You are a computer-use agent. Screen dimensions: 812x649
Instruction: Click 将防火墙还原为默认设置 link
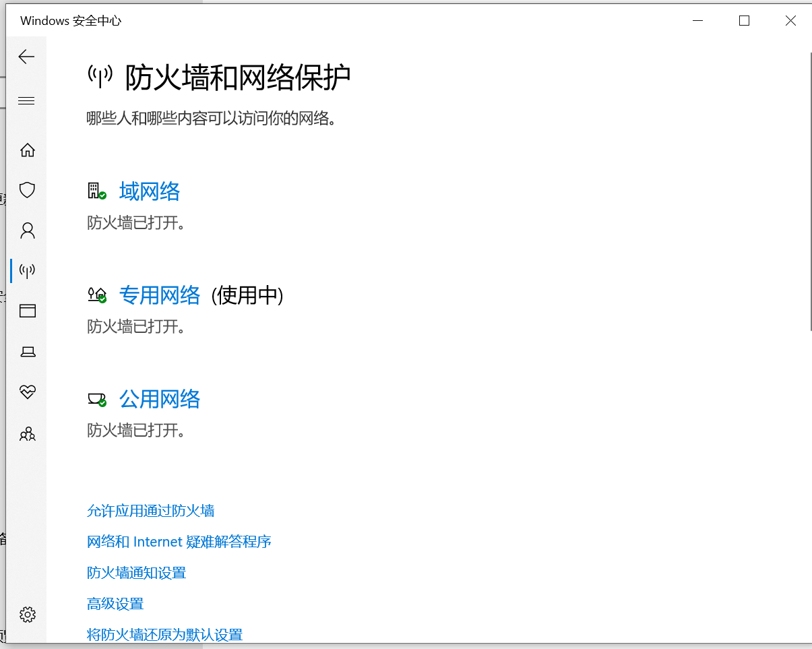165,635
